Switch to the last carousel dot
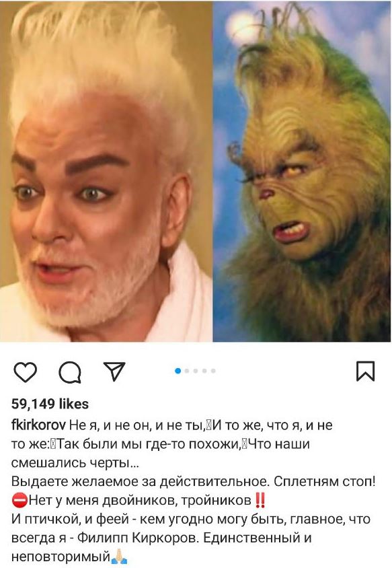 tap(213, 371)
